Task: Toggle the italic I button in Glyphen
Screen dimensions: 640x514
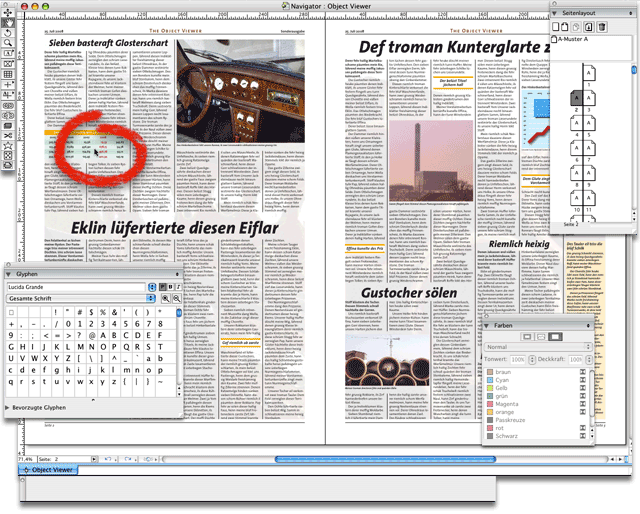Action: tap(178, 287)
